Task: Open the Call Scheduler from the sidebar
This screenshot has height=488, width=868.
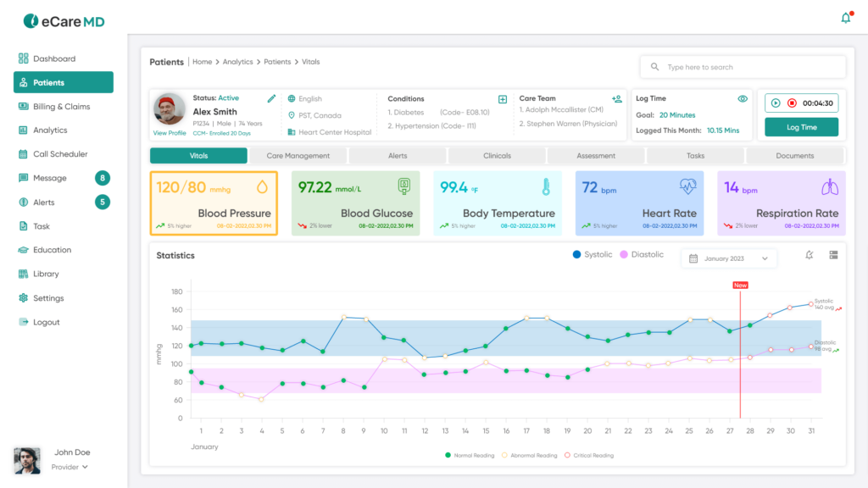Action: coord(61,153)
